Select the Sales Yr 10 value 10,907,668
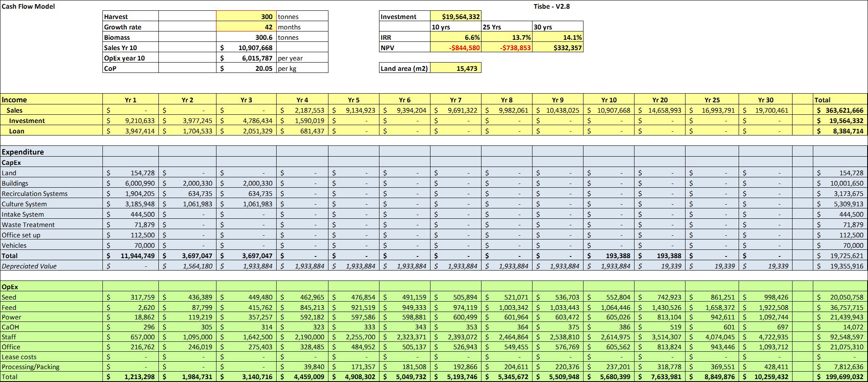Image resolution: width=868 pixels, height=382 pixels. [246, 47]
